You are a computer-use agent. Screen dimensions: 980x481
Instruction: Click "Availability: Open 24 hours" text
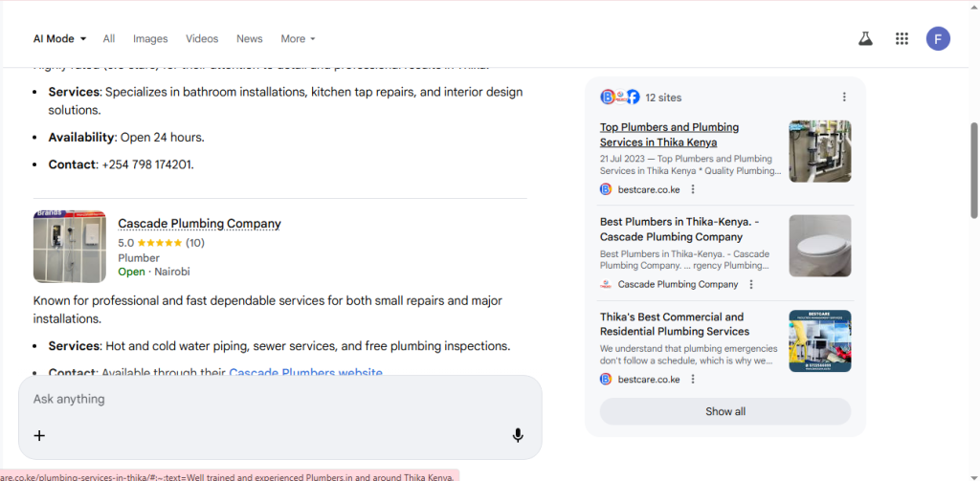pos(126,138)
